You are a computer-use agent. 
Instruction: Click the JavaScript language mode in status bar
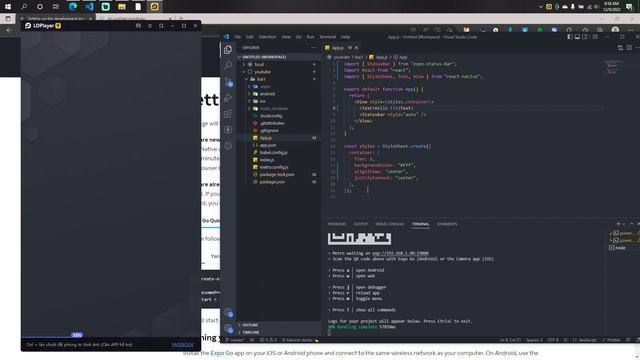tap(585, 340)
